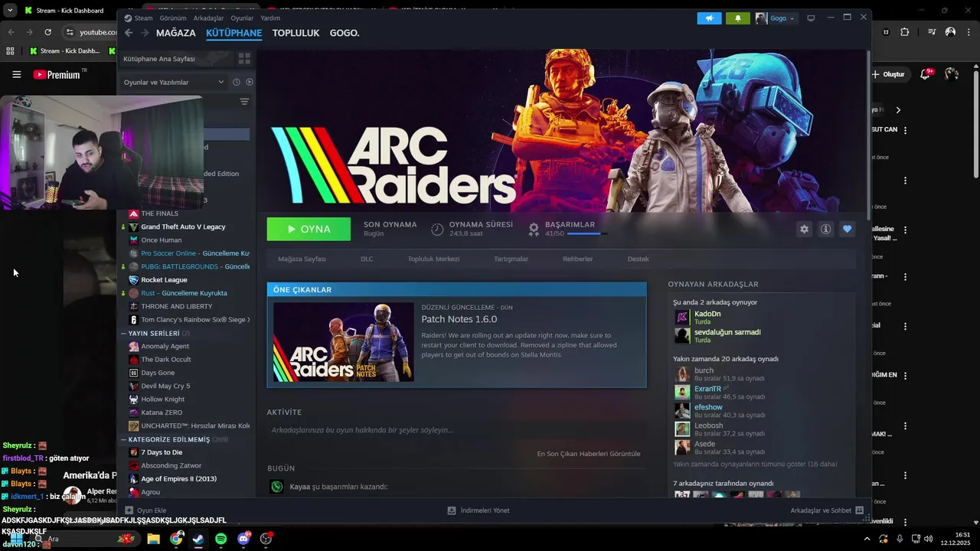The width and height of the screenshot is (980, 551).
Task: Open the Oyunlar menu
Action: (242, 18)
